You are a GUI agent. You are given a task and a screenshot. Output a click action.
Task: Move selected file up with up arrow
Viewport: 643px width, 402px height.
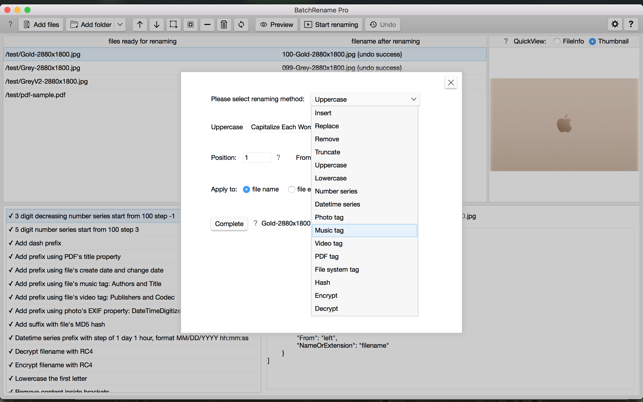140,25
